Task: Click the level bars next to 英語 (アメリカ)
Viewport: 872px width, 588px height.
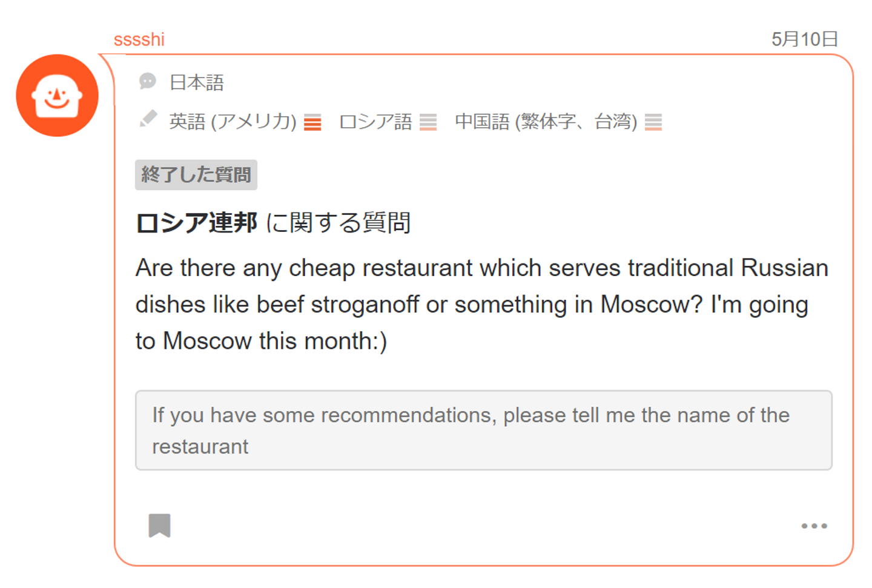Action: tap(312, 122)
